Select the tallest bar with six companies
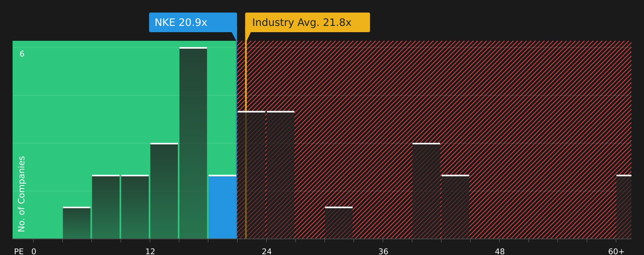This screenshot has width=644, height=255. click(x=193, y=143)
